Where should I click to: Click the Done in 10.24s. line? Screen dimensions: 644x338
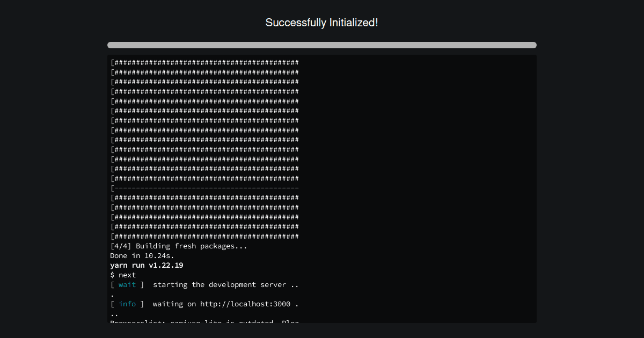142,256
